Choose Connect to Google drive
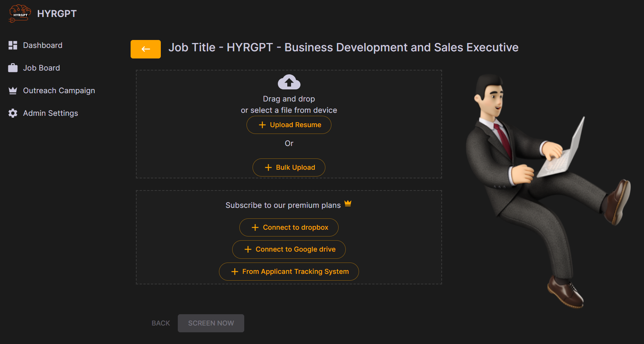Viewport: 644px width, 344px height. click(289, 249)
